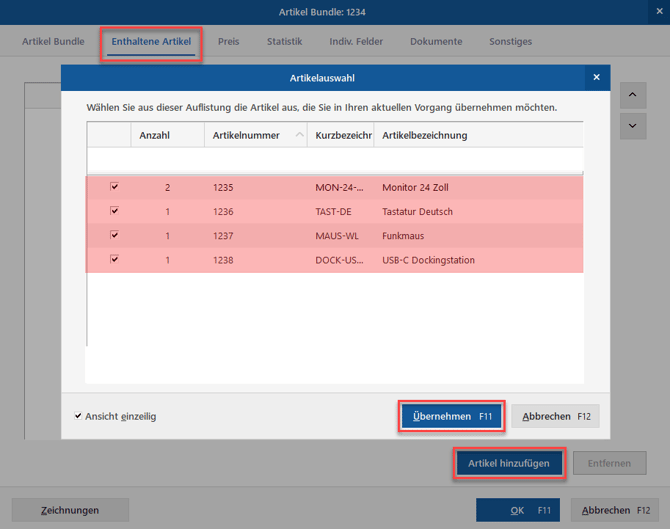670x529 pixels.
Task: Open the Statistik tab
Action: tap(285, 41)
